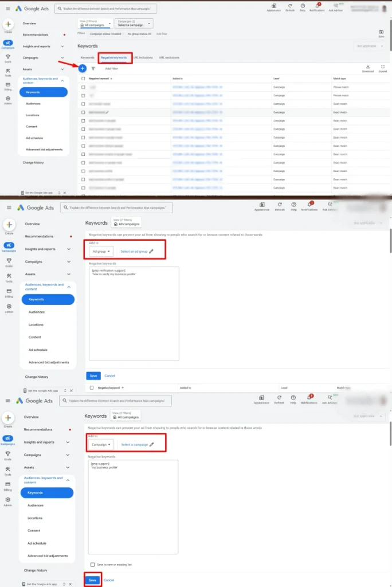Screen dimensions: 392x587
Task: Open the funnel filter icon beside Add filter
Action: 93,69
